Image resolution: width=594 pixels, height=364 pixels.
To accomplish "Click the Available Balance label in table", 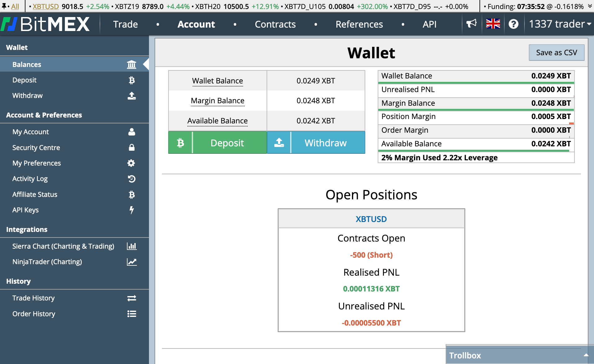I will tap(218, 121).
